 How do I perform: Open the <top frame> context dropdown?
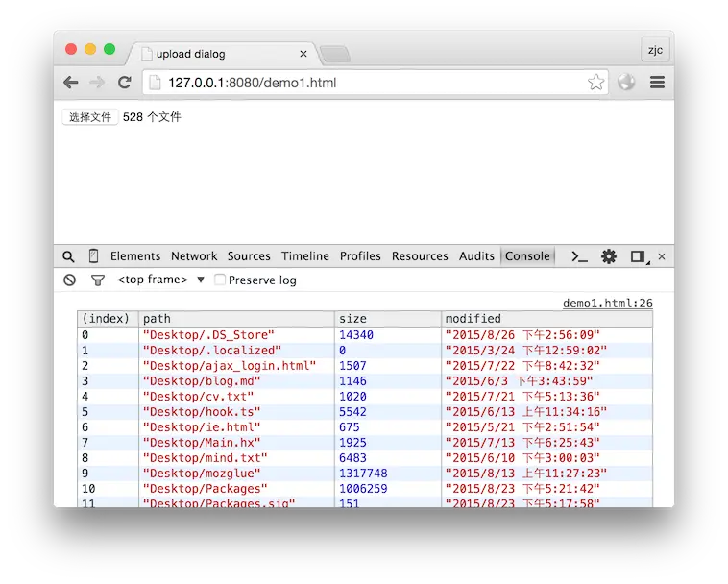pyautogui.click(x=160, y=280)
